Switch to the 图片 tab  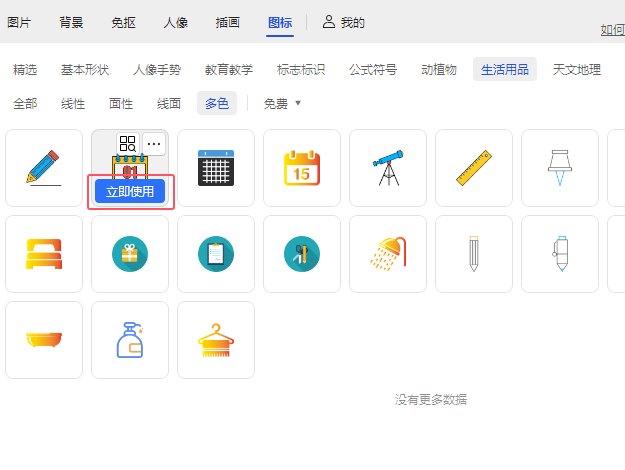19,23
